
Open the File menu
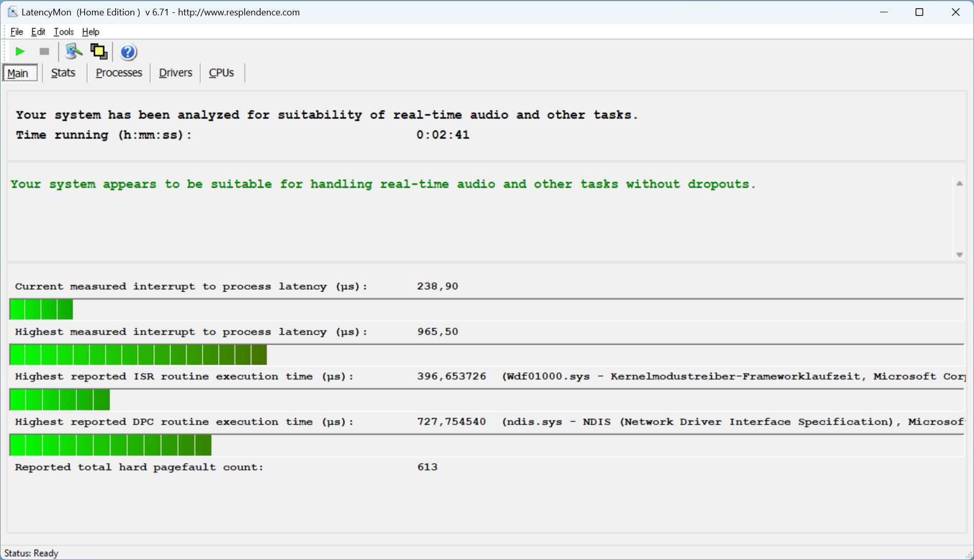(x=16, y=32)
